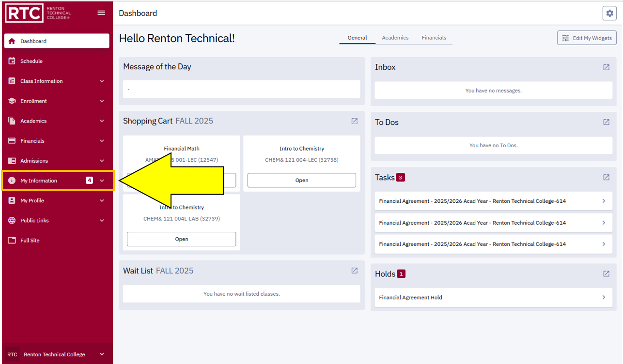Screen dimensions: 623x364
Task: Expand My Information sidebar section
Action: tap(57, 181)
